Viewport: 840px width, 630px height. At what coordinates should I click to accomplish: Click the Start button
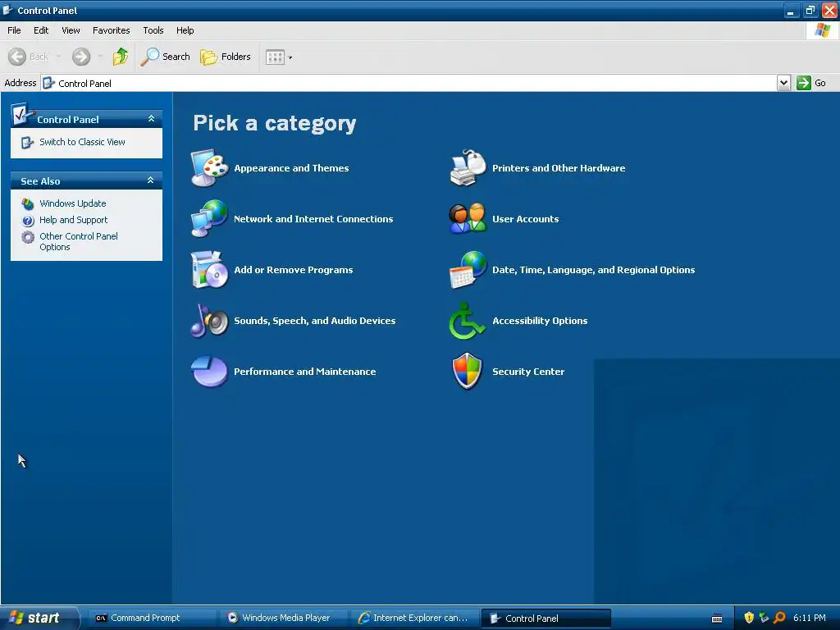pos(39,618)
